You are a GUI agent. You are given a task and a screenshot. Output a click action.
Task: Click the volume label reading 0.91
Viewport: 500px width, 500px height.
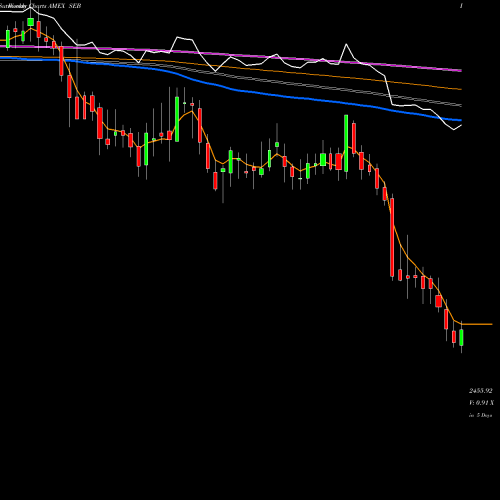pyautogui.click(x=481, y=403)
